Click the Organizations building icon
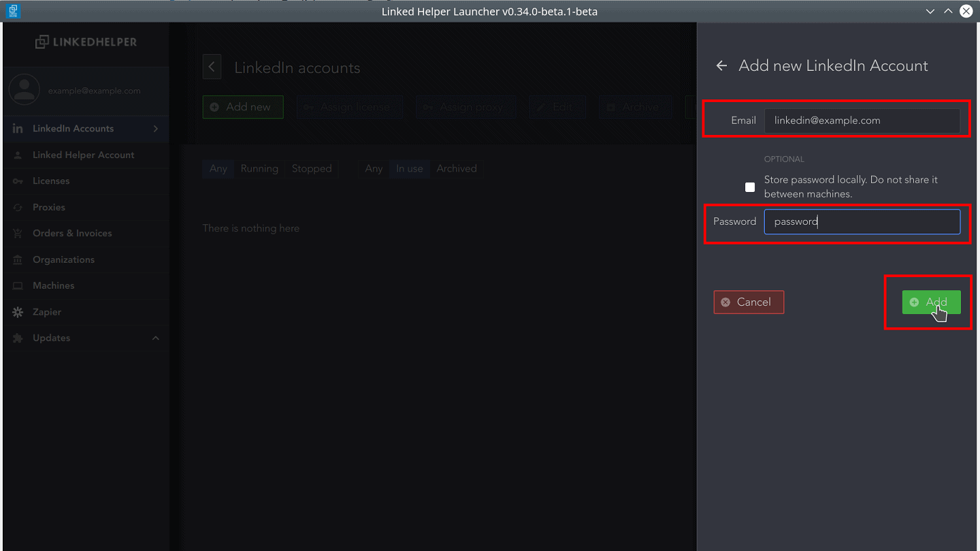 point(18,260)
